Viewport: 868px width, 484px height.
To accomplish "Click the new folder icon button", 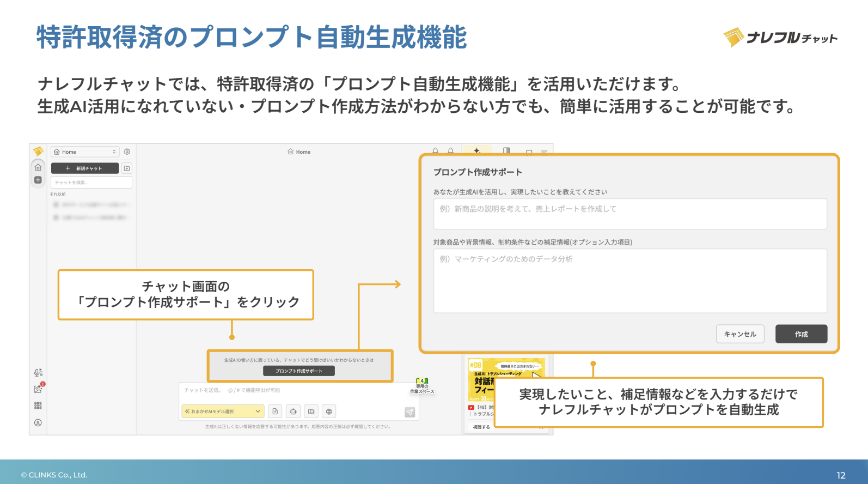I will click(127, 168).
